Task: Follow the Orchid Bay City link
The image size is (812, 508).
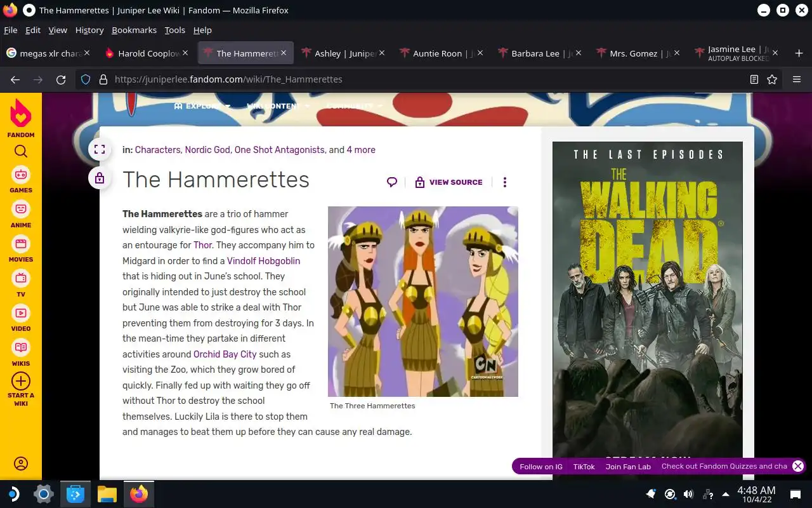Action: [x=225, y=354]
